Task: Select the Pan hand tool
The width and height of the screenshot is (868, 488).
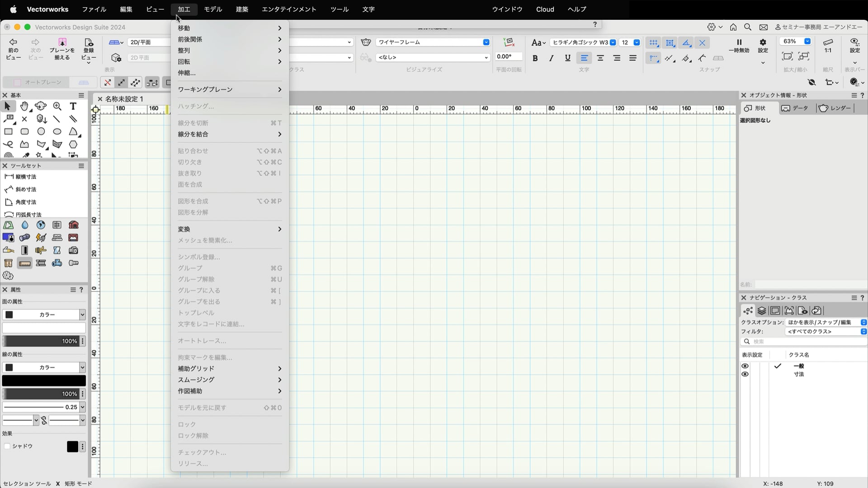Action: click(x=24, y=106)
